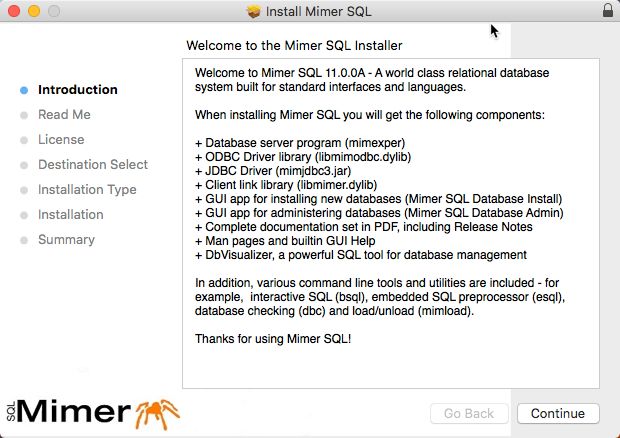Click the blue bullet next to Introduction
The width and height of the screenshot is (620, 438).
point(24,91)
